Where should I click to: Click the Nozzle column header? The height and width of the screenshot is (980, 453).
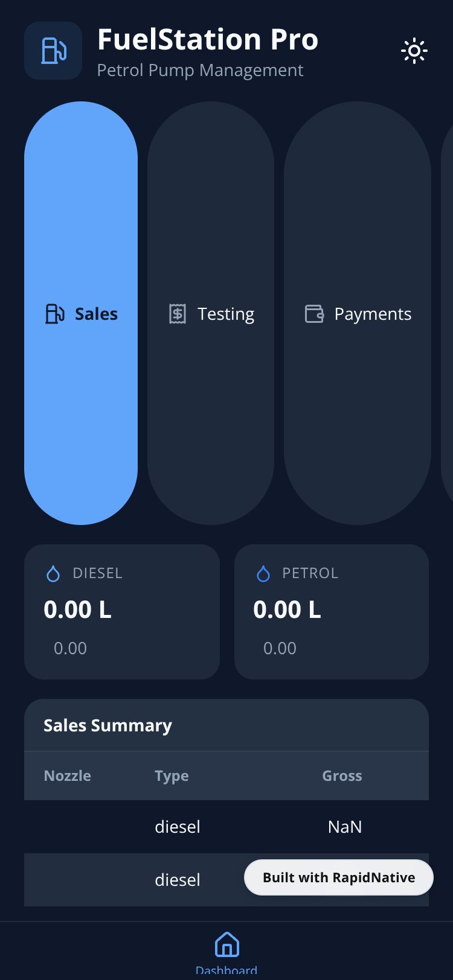(68, 776)
